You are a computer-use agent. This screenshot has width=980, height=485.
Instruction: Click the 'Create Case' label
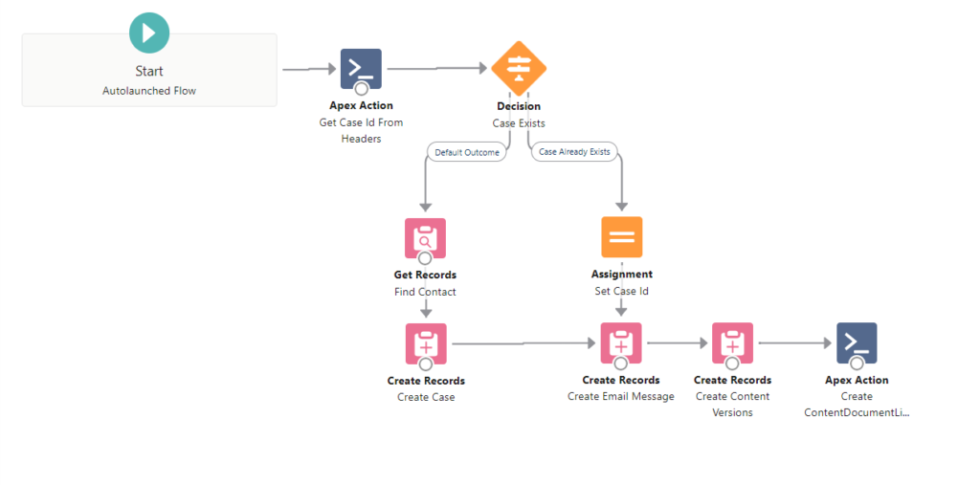[x=426, y=397]
